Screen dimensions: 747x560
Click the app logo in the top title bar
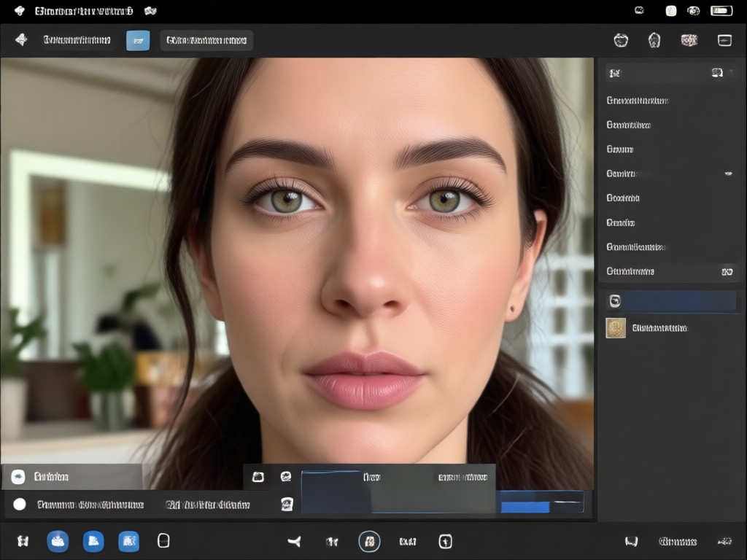20,10
